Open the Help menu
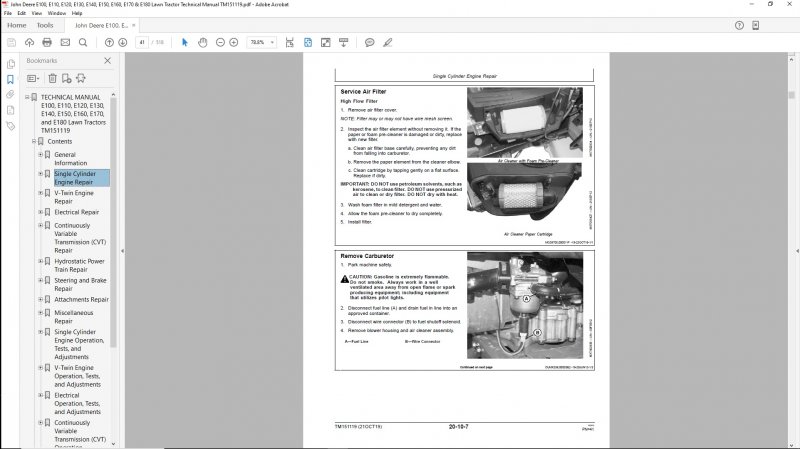 [x=77, y=13]
